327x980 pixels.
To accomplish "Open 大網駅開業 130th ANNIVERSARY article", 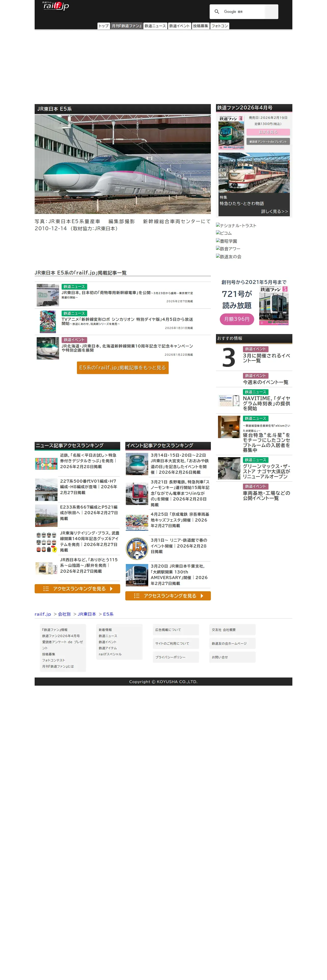I will coord(180,574).
